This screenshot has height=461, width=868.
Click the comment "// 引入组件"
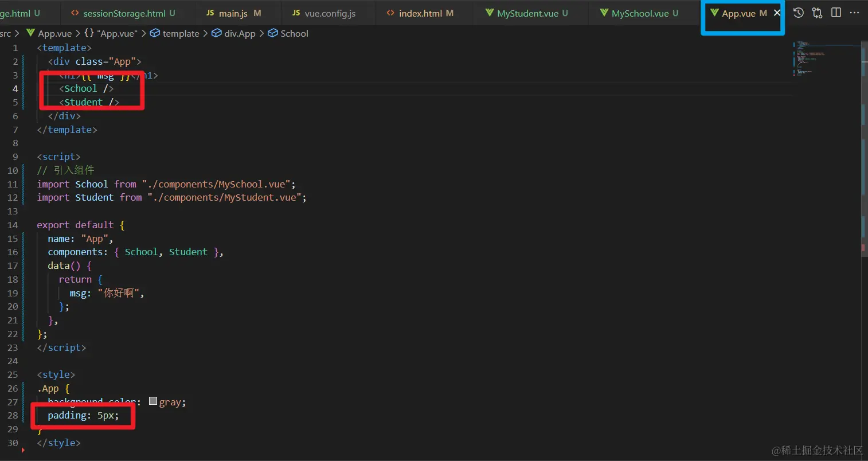point(65,170)
